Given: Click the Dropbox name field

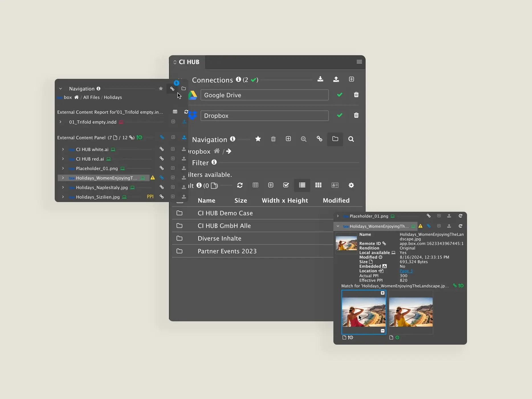Looking at the screenshot, I should 264,116.
